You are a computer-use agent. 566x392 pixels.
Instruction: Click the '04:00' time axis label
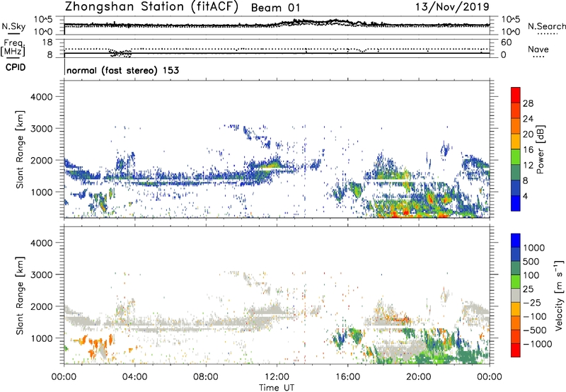tap(134, 377)
